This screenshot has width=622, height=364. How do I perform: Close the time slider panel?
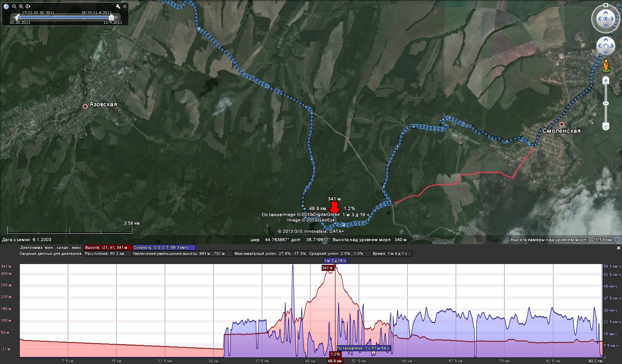pos(125,6)
